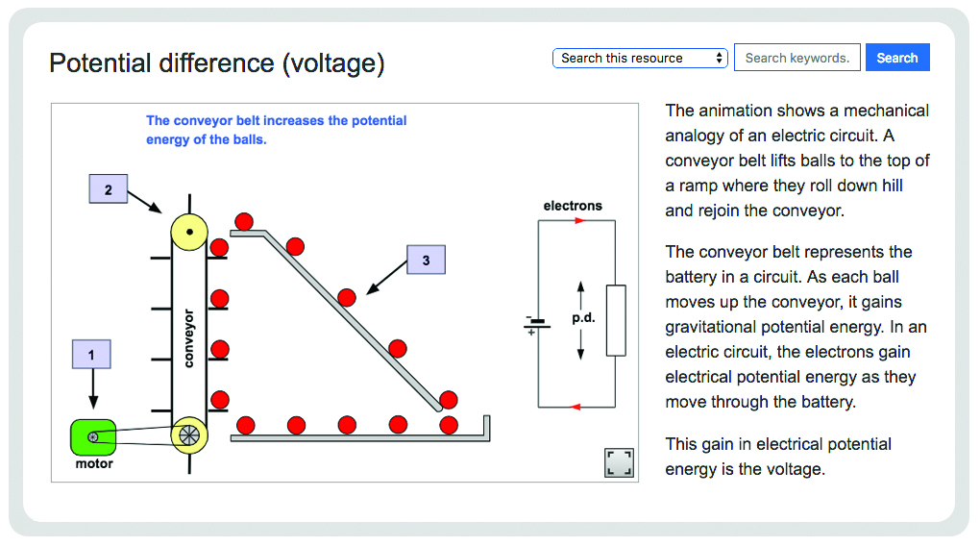This screenshot has width=980, height=546.
Task: Click the Potential difference (voltage) heading
Action: [x=217, y=63]
